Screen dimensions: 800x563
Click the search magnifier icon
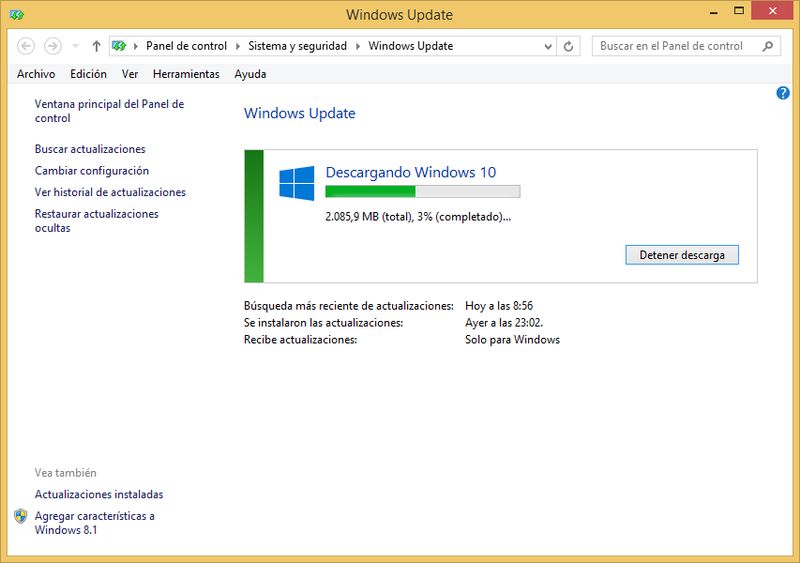[767, 46]
